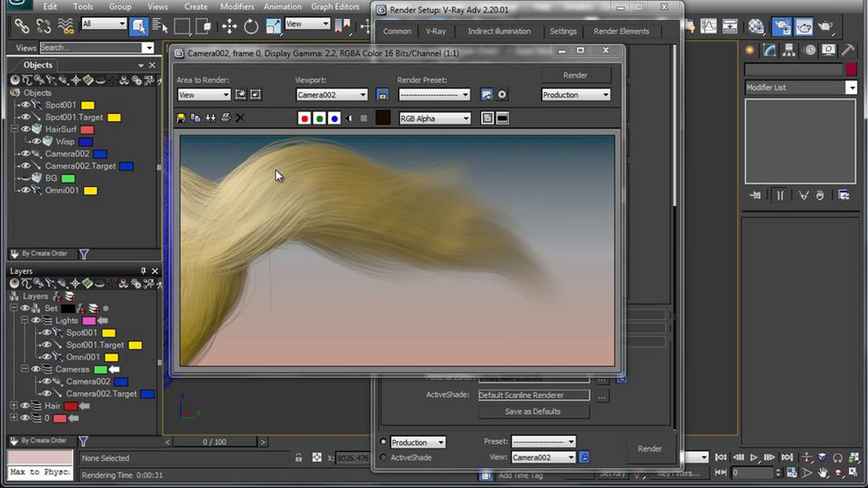Open Production mode dropdown in render window
868x488 pixels.
576,95
